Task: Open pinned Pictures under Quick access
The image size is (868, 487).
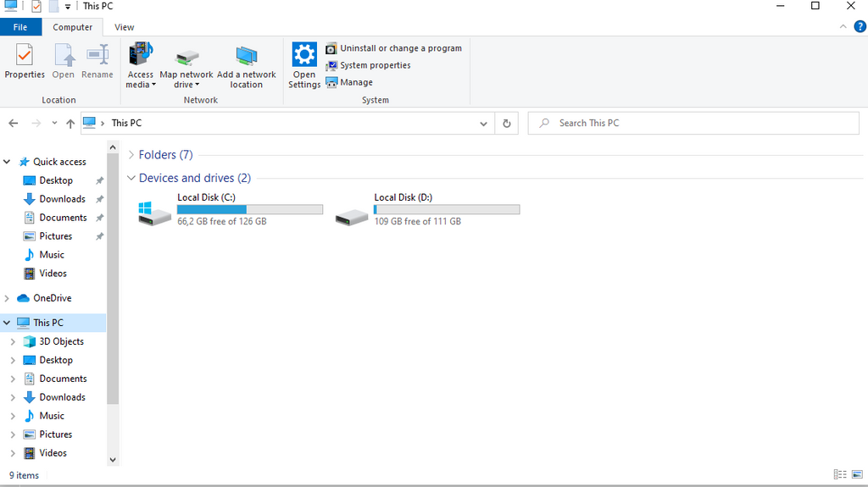Action: 55,236
